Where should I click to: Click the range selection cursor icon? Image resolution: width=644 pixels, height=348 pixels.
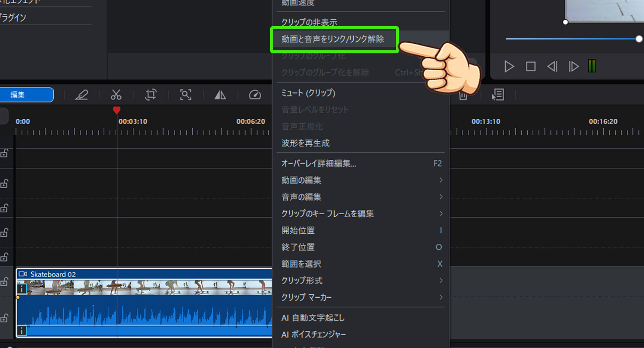coord(498,95)
